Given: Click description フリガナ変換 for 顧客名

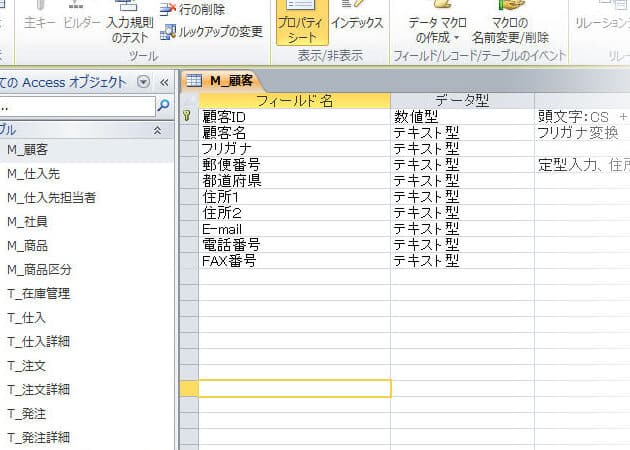Looking at the screenshot, I should 583,133.
